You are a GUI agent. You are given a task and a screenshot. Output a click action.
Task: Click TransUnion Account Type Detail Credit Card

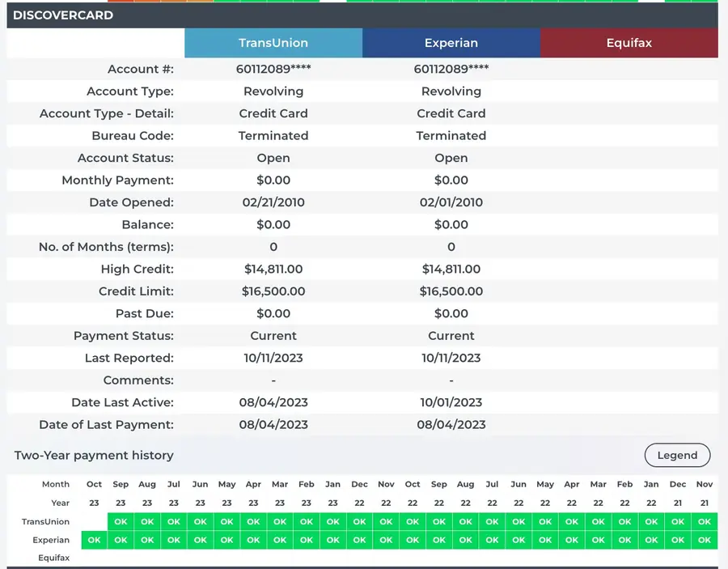[273, 114]
